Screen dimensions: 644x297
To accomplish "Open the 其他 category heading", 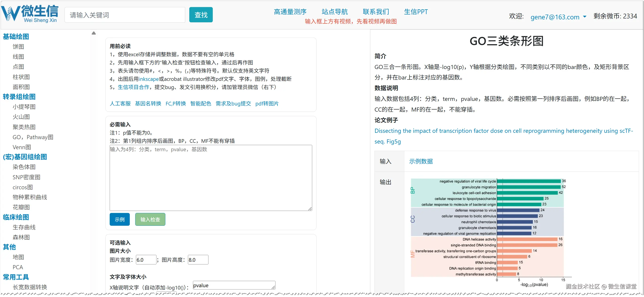I will (x=9, y=247).
